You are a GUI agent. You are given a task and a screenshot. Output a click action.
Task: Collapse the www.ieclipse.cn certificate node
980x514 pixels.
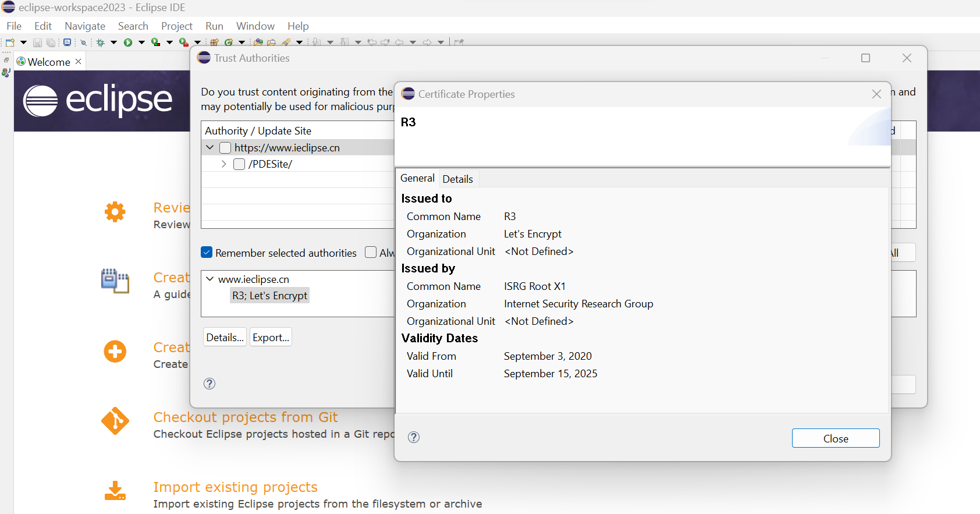[210, 279]
